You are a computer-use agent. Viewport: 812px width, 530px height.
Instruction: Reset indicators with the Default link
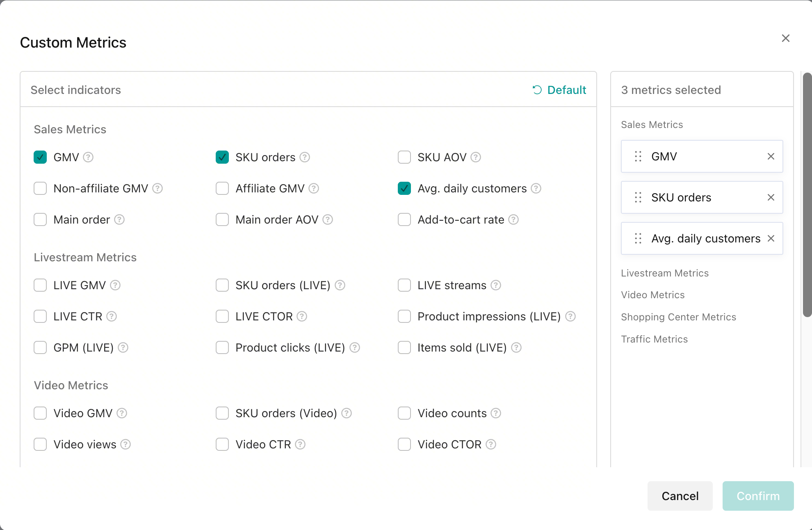click(x=559, y=90)
